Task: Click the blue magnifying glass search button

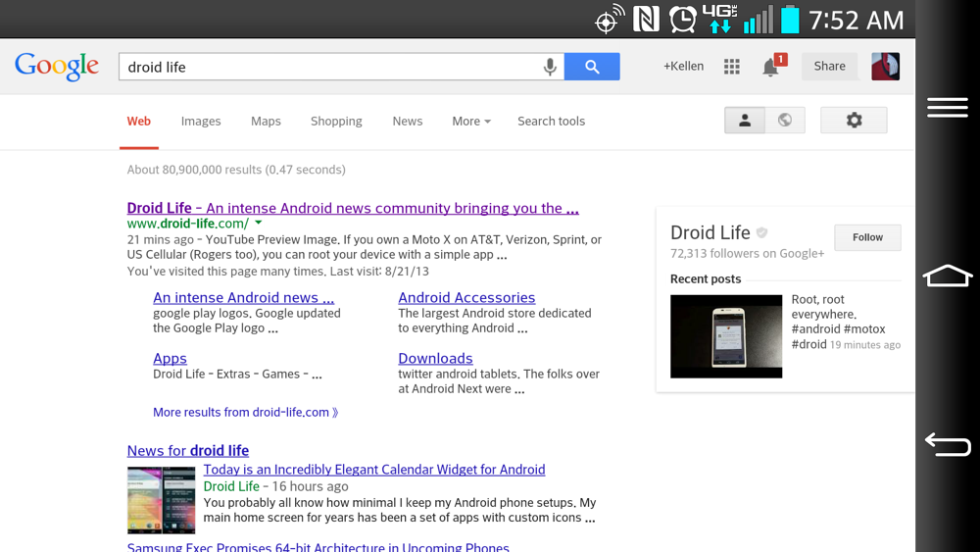Action: 592,67
